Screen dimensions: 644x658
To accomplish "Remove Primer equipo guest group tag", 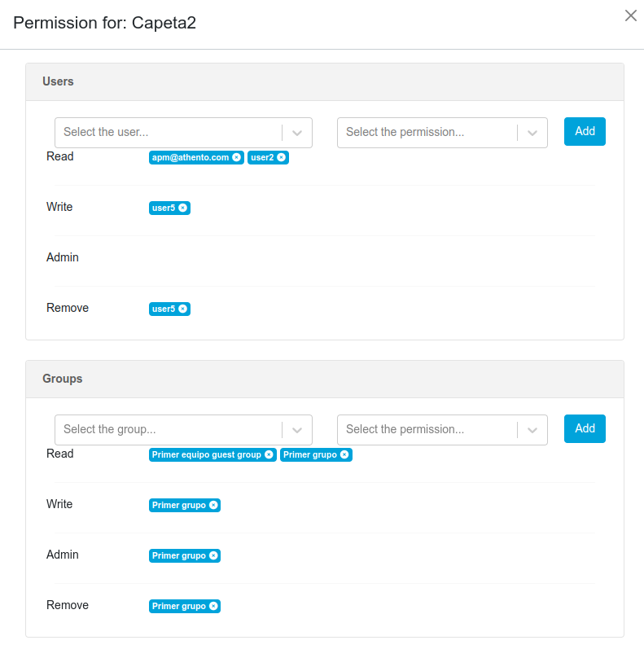I will (269, 455).
